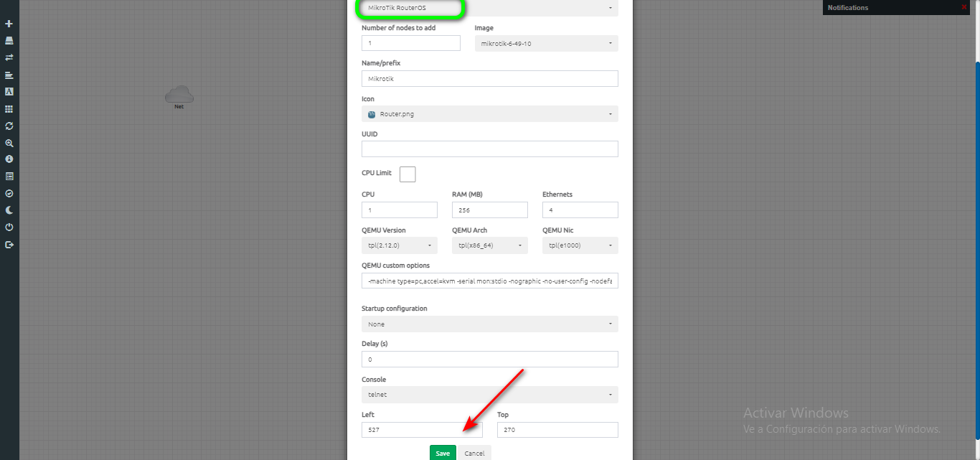Open the QEMU Nic dropdown
This screenshot has height=460, width=980.
click(x=580, y=245)
